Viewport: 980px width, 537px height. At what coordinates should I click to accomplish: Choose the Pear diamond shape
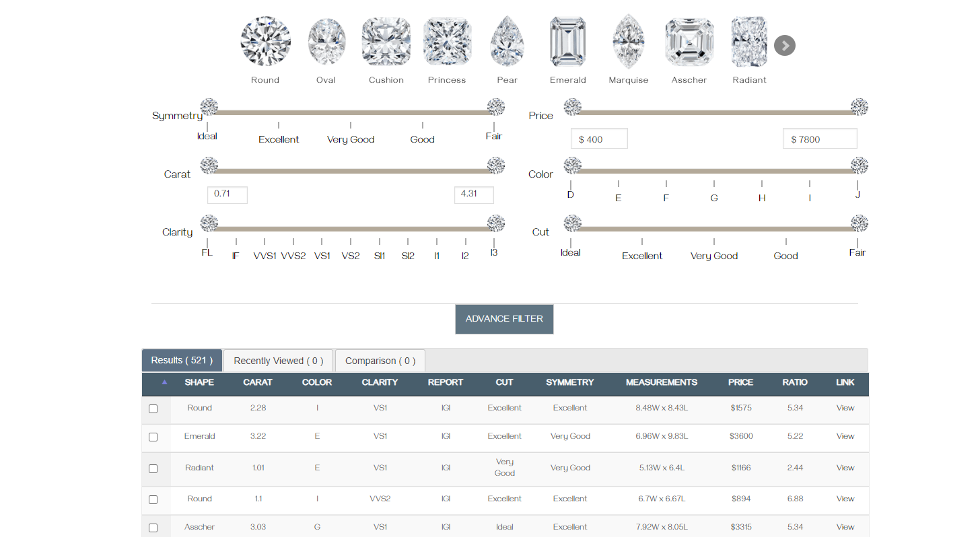508,42
